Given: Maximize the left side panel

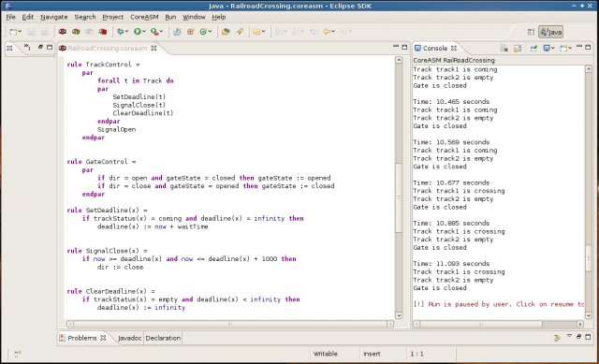Looking at the screenshot, I should [x=50, y=47].
